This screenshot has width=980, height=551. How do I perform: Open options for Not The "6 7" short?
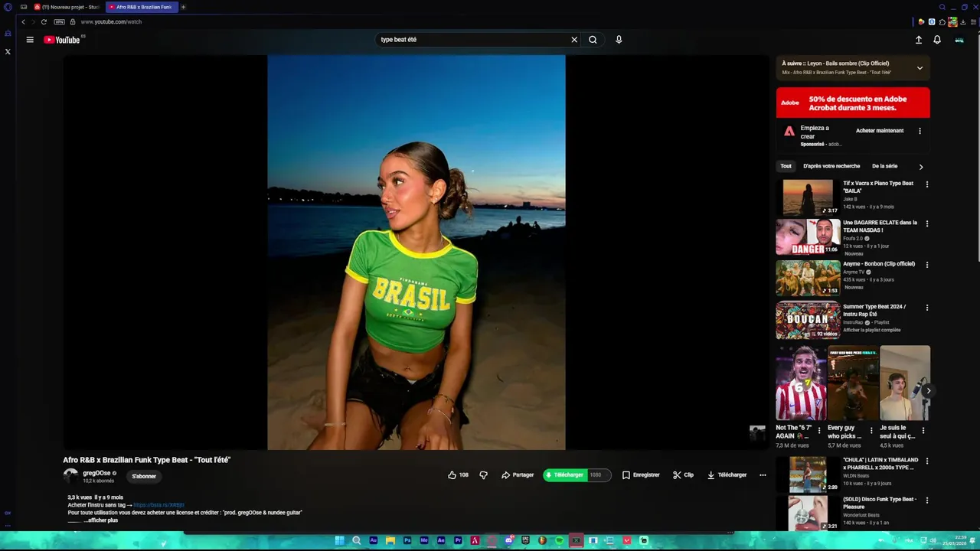click(819, 431)
